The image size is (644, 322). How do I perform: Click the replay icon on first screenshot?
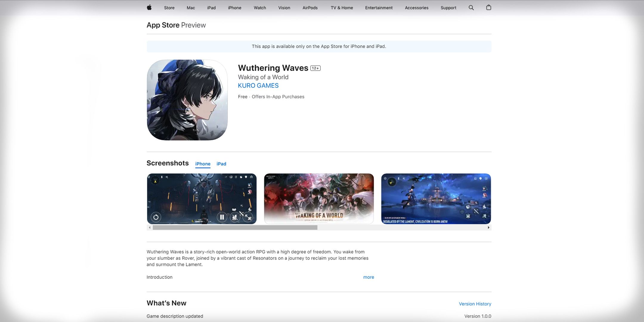point(156,217)
